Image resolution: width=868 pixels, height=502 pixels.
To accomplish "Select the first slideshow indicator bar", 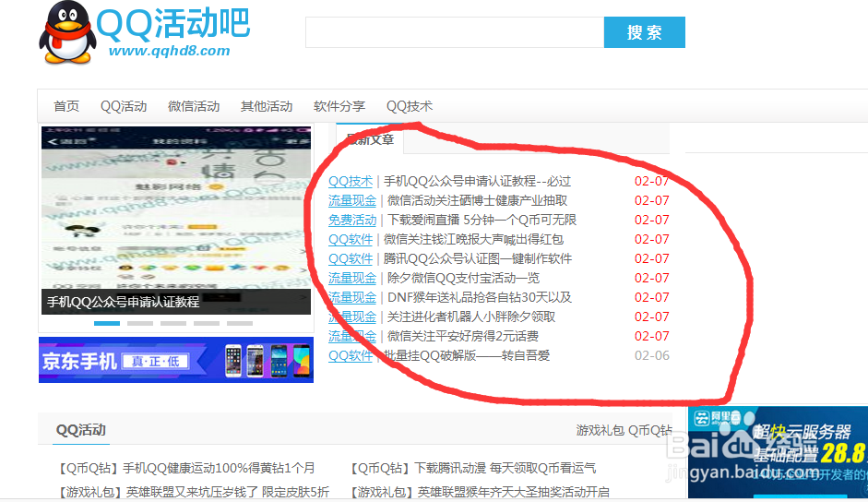I will (x=107, y=323).
